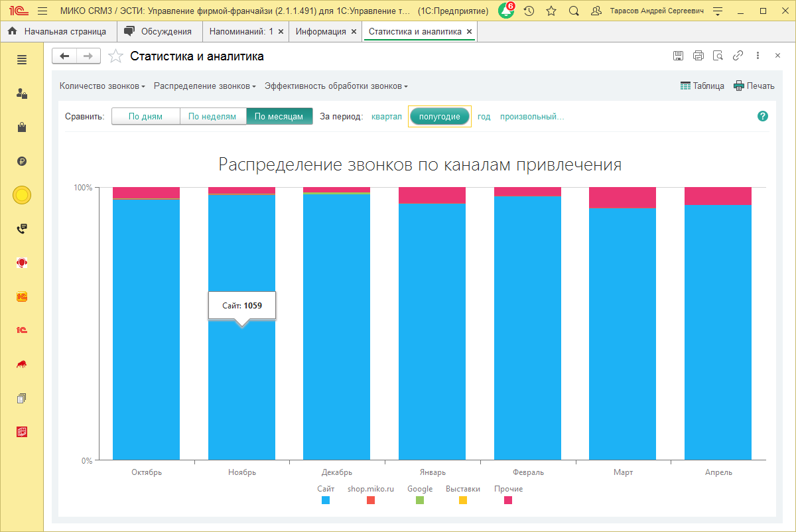The width and height of the screenshot is (796, 532).
Task: Open the ruble sidebar section icon
Action: coord(22,161)
